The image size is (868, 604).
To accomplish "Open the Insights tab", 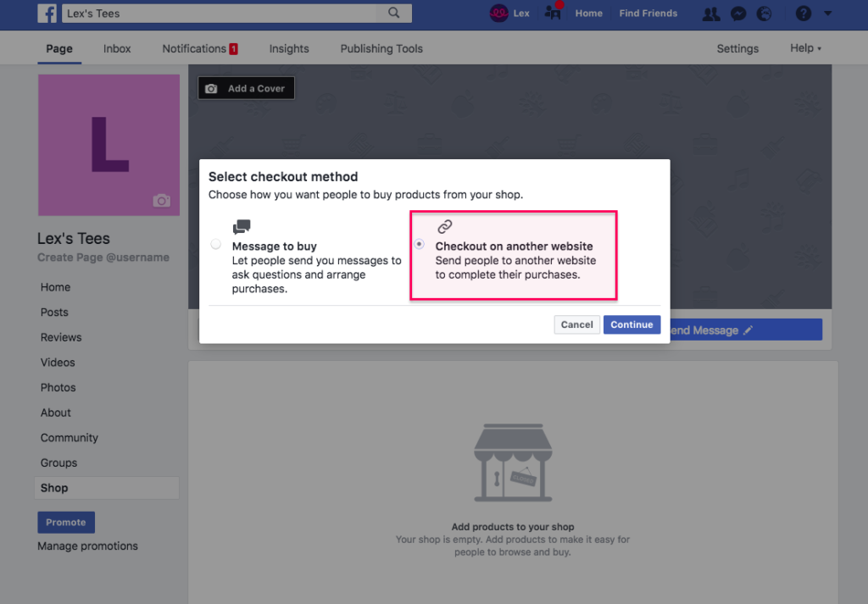I will (x=289, y=48).
